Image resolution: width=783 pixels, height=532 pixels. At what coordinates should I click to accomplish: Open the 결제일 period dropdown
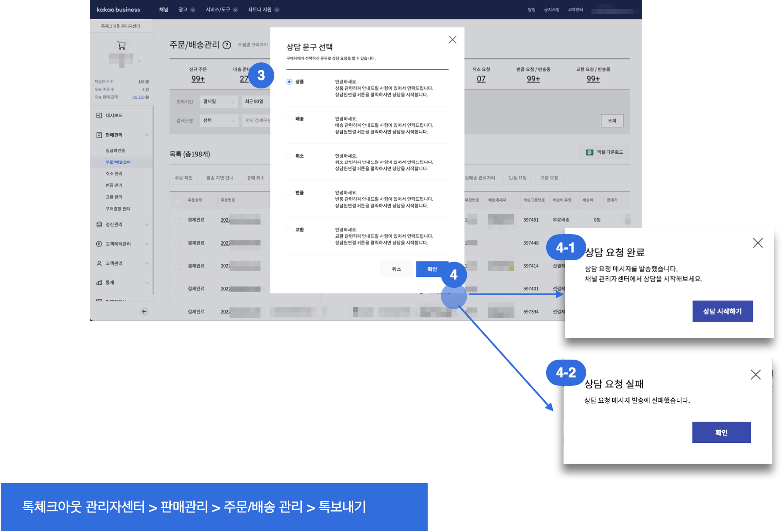pos(219,101)
